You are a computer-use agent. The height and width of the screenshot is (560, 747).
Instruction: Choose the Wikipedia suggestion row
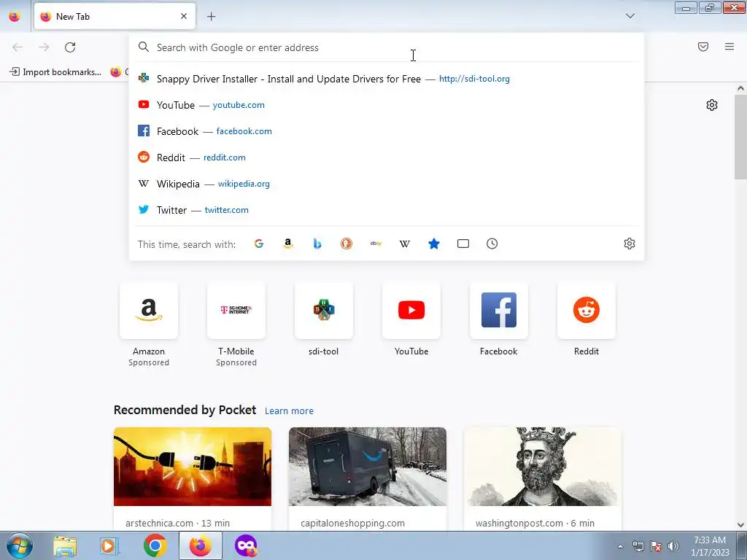[x=387, y=183]
